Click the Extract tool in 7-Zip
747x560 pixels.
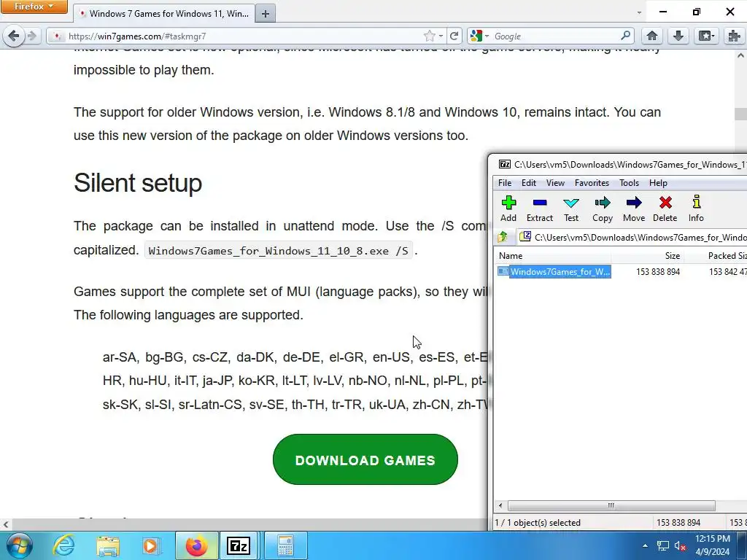[540, 209]
